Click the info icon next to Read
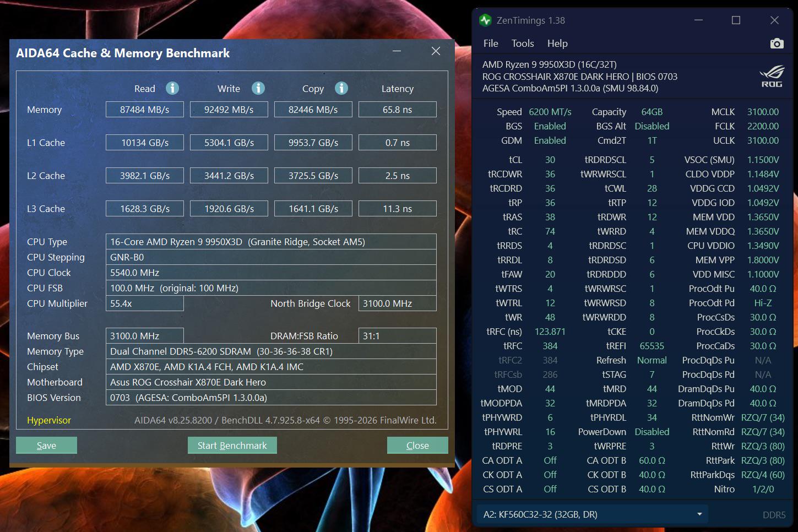This screenshot has height=532, width=798. click(x=172, y=88)
